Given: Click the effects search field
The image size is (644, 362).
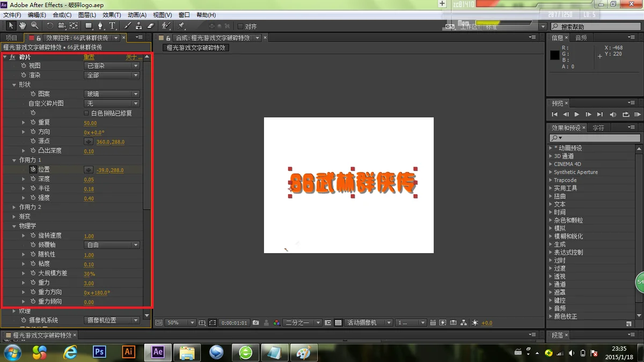Looking at the screenshot, I should pos(595,138).
